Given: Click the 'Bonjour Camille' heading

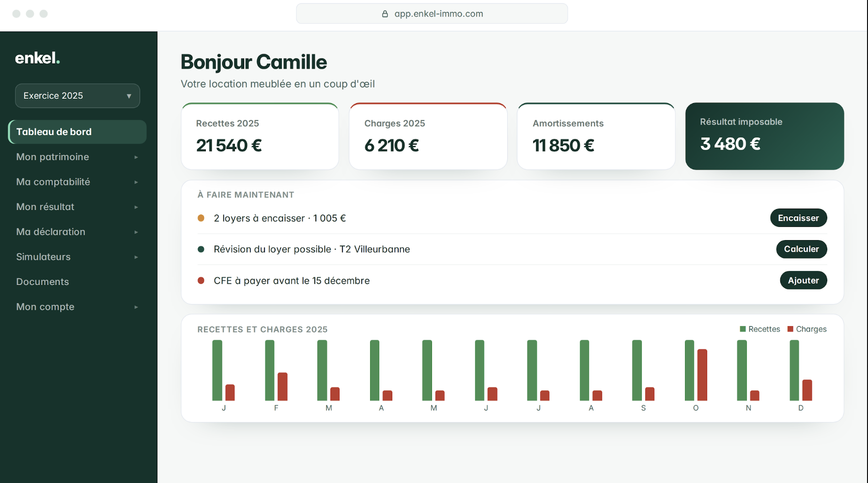Looking at the screenshot, I should [x=254, y=62].
